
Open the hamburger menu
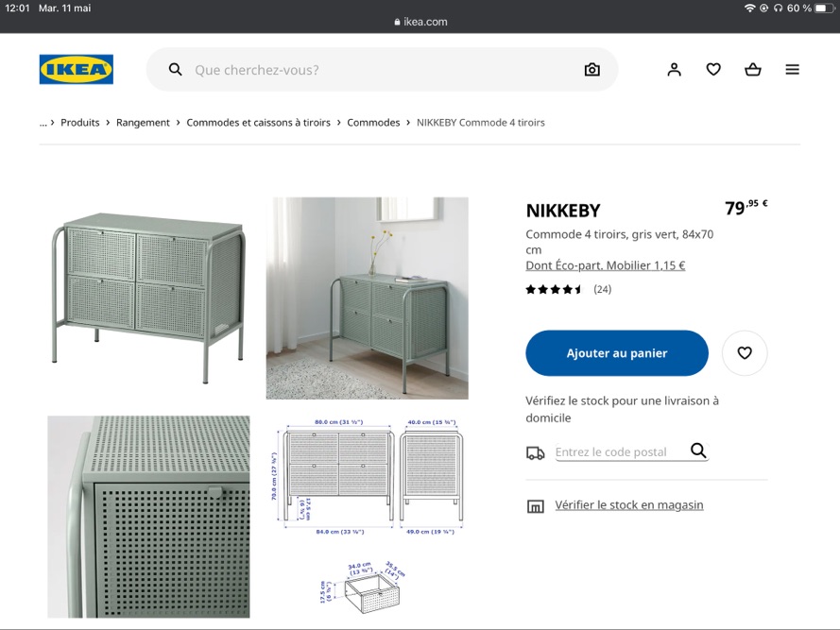(793, 70)
